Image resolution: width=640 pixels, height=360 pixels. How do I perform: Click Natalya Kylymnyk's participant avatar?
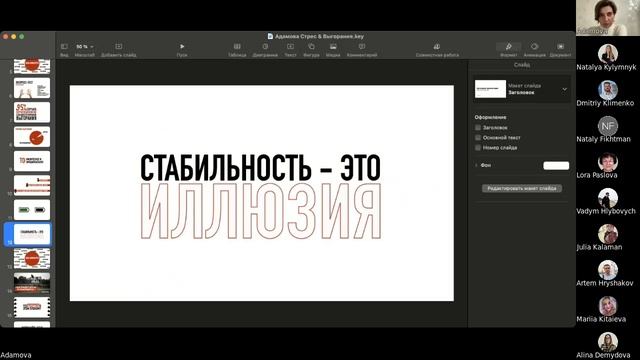click(x=608, y=53)
